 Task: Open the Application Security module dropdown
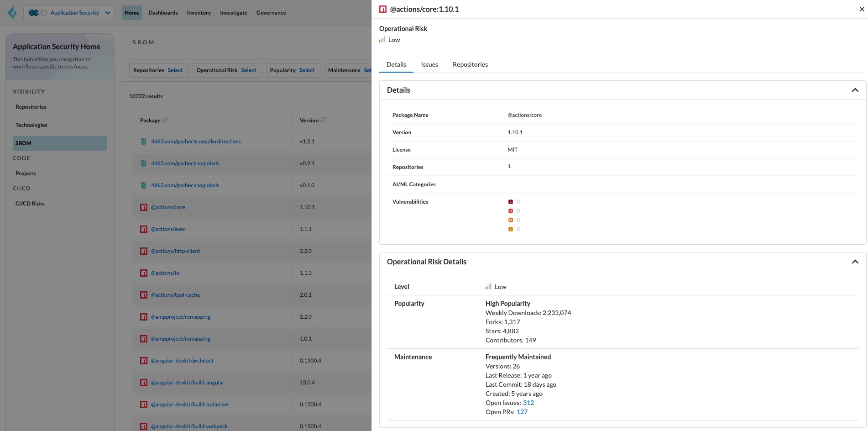pos(69,13)
